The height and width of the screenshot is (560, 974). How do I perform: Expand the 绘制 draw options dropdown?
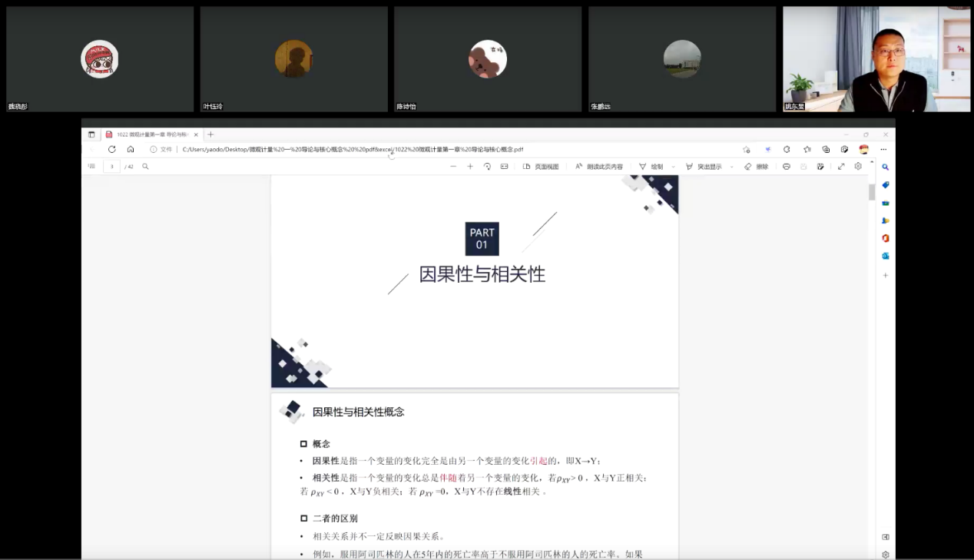[674, 166]
